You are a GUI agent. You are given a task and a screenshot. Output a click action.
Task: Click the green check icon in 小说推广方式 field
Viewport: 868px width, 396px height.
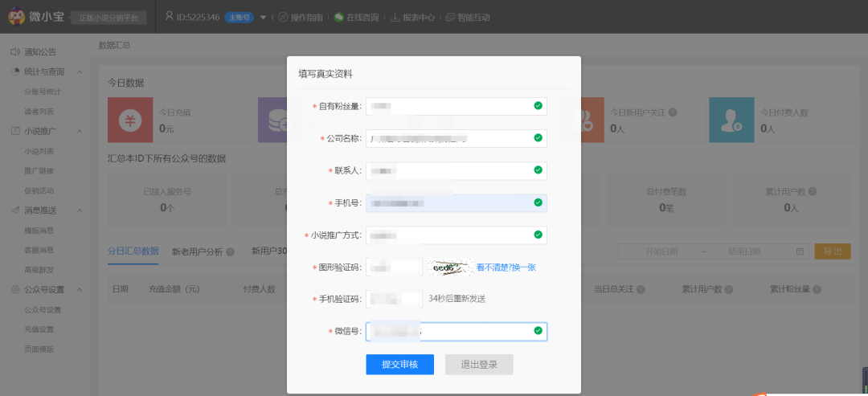pos(538,235)
